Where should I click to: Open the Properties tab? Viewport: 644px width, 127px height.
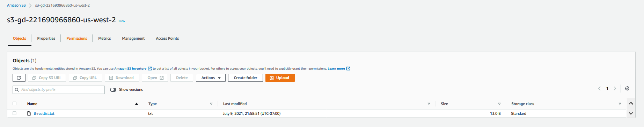(x=46, y=38)
